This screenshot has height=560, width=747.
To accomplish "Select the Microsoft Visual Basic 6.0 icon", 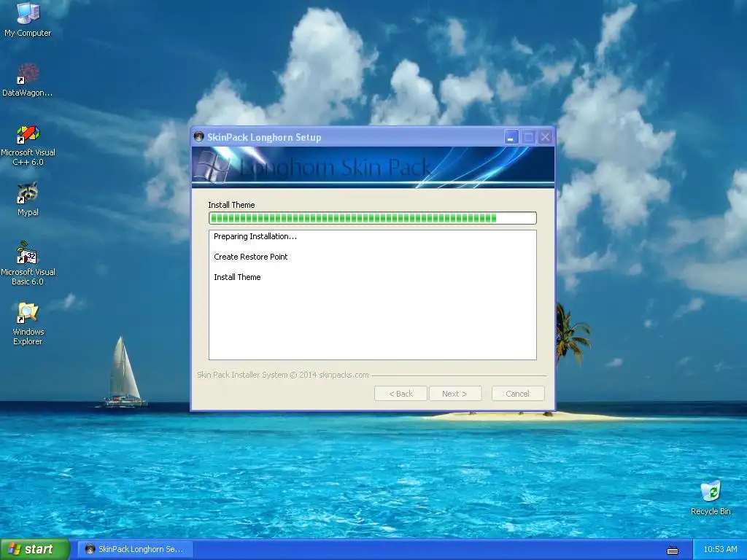I will (28, 263).
